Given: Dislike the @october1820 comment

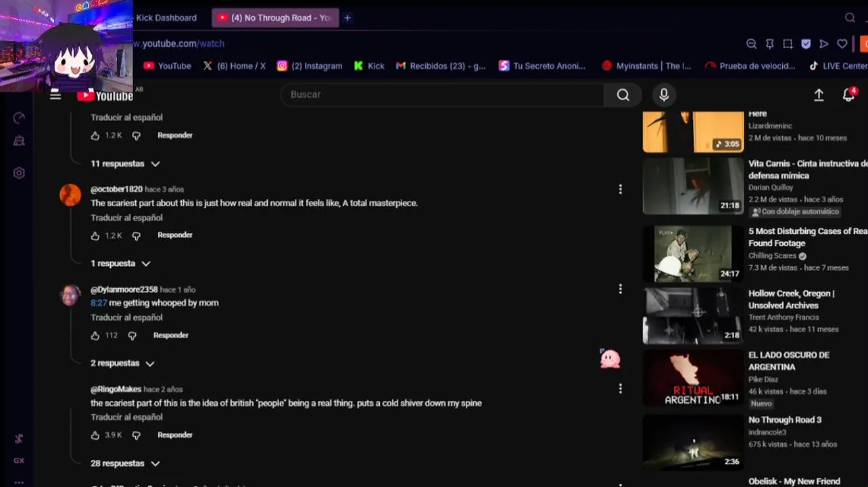Looking at the screenshot, I should click(136, 235).
